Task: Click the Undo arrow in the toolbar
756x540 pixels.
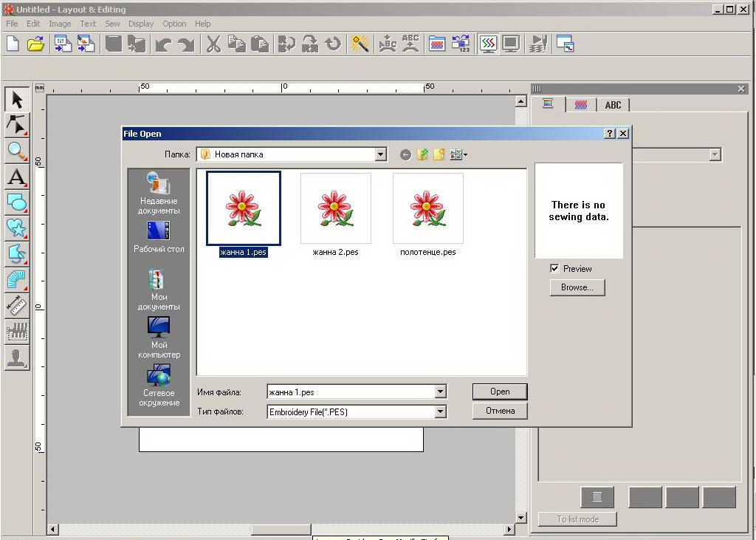Action: tap(163, 44)
